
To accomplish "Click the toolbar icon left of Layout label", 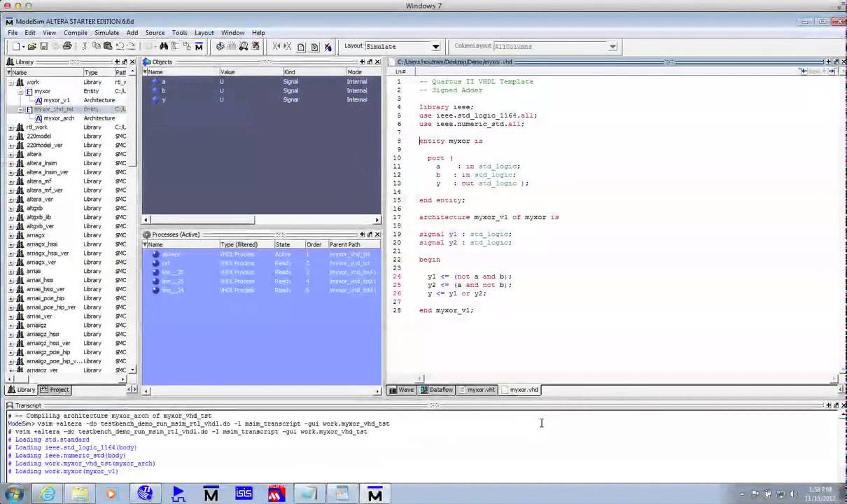I will tap(327, 47).
